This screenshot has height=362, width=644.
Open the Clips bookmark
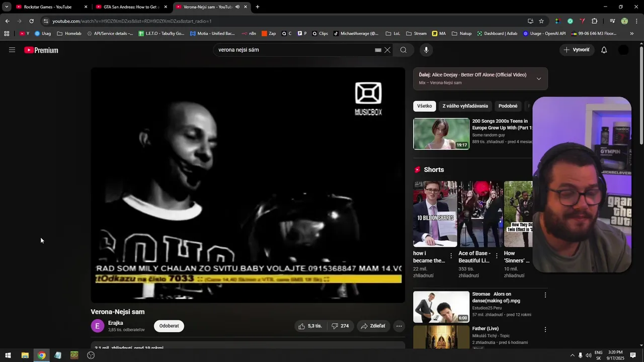coord(320,34)
